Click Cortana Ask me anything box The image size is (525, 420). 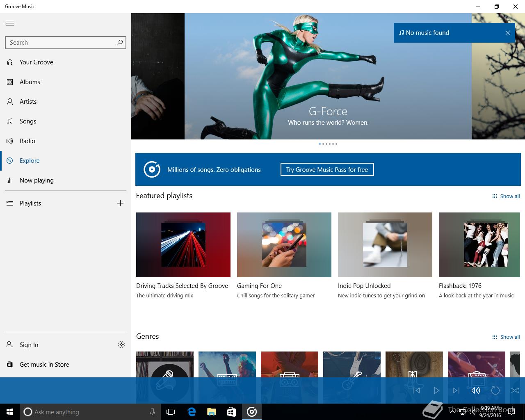pos(90,412)
